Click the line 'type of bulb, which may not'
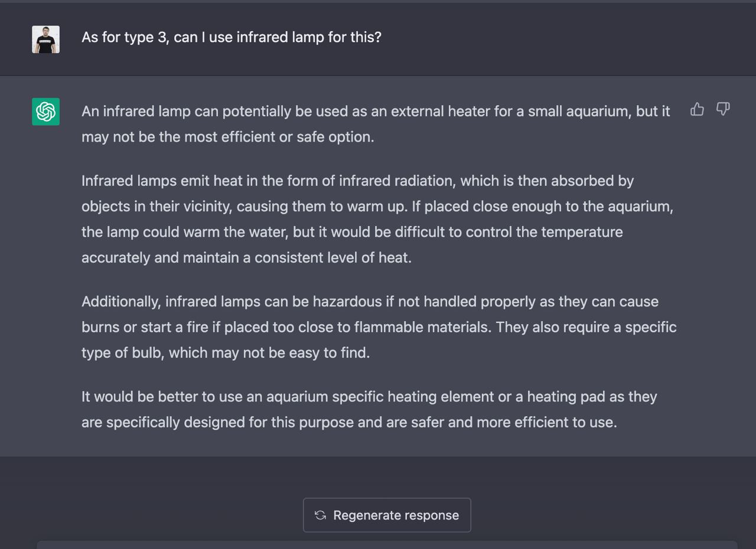The height and width of the screenshot is (549, 756). point(226,353)
